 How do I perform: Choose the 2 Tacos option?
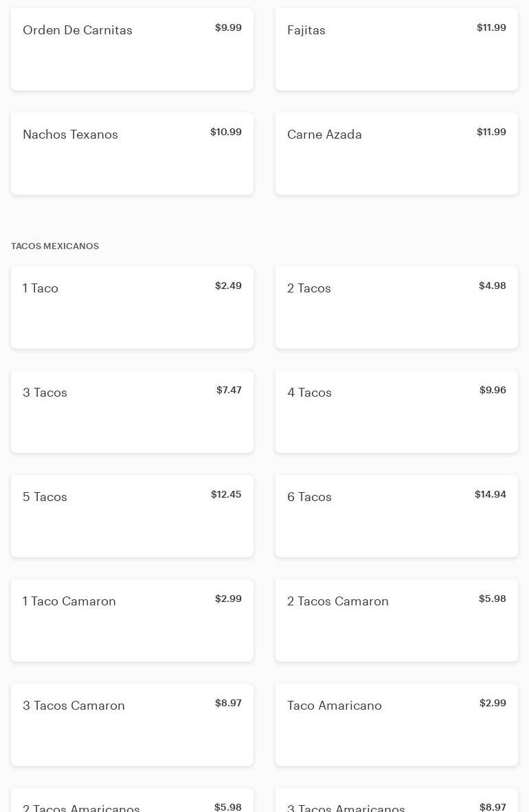(x=396, y=308)
